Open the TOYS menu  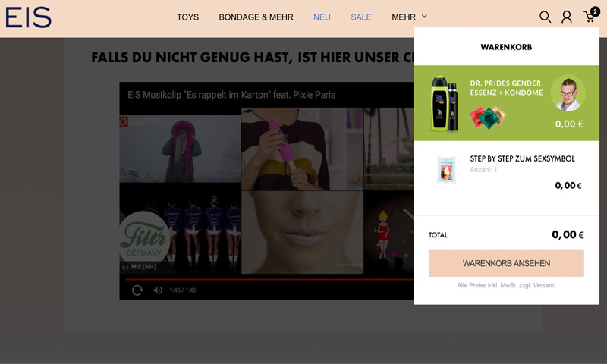tap(187, 17)
